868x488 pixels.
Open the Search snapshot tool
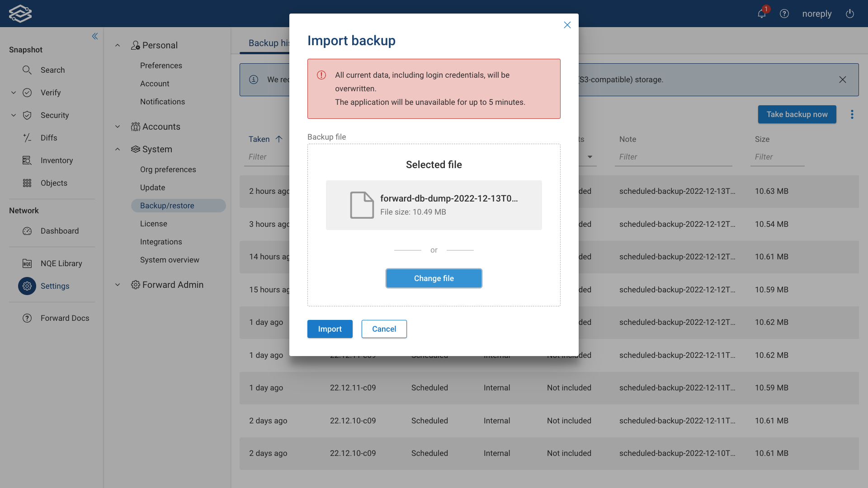coord(53,70)
